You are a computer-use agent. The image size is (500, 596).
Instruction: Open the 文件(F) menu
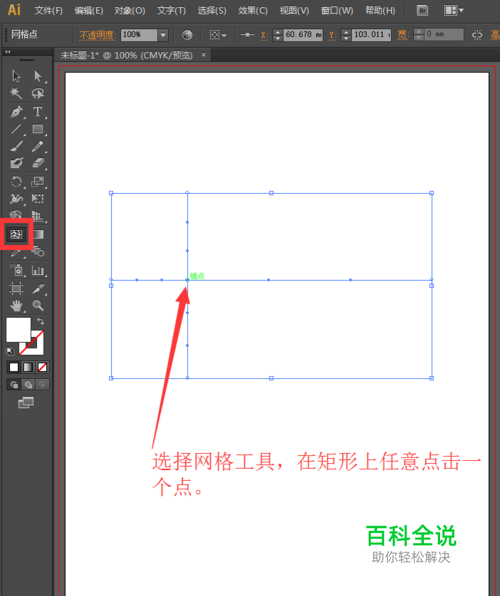[x=49, y=10]
